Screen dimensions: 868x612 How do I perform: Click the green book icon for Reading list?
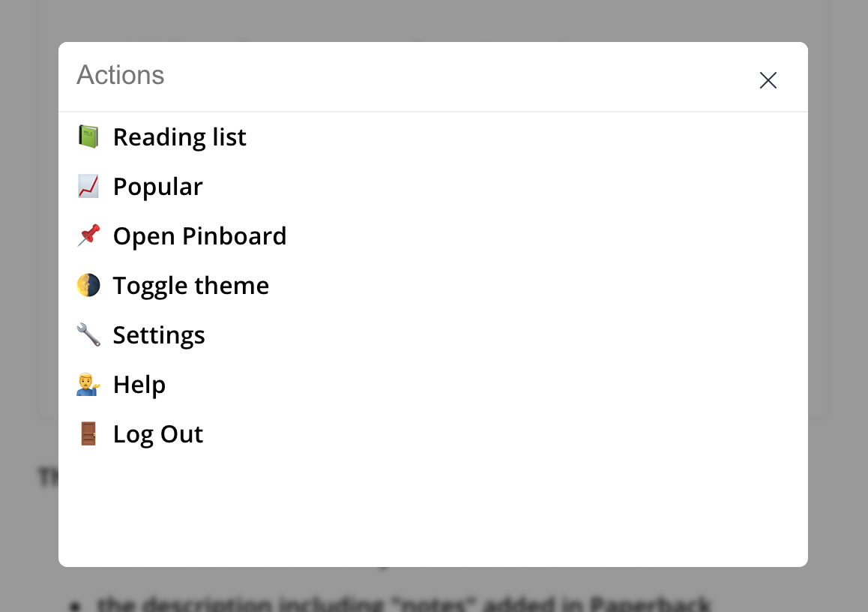coord(88,136)
